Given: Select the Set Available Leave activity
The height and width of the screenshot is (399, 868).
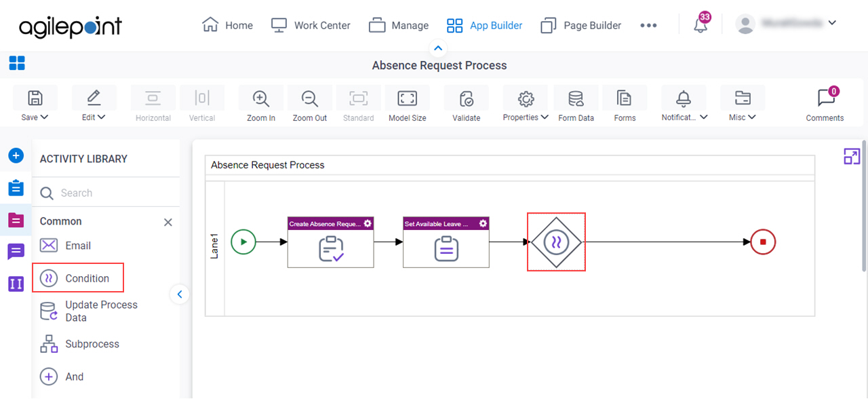Looking at the screenshot, I should tap(446, 242).
